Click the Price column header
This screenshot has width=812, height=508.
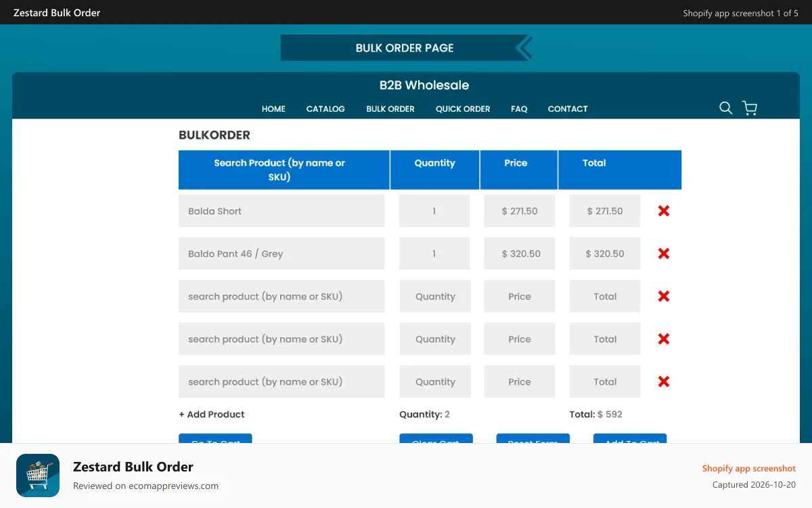[519, 170]
